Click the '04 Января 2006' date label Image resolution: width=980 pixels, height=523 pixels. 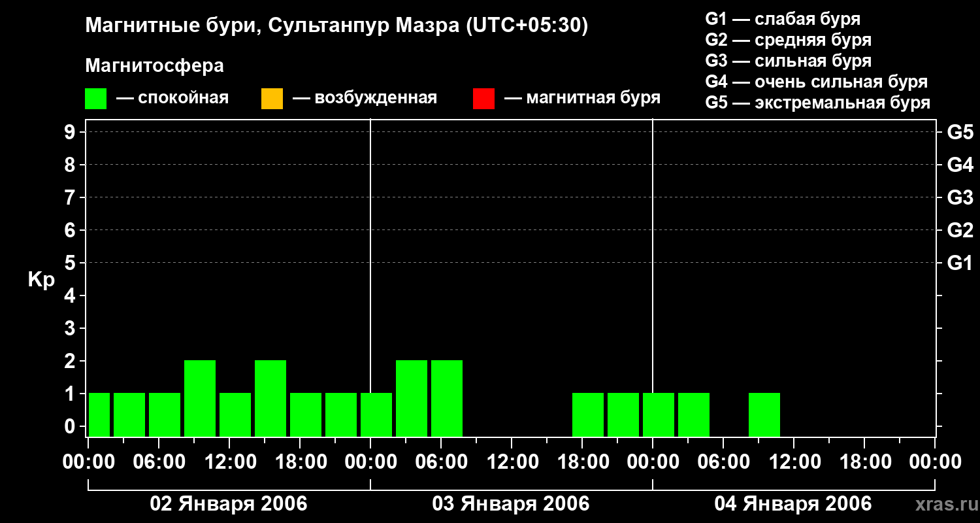click(x=793, y=503)
